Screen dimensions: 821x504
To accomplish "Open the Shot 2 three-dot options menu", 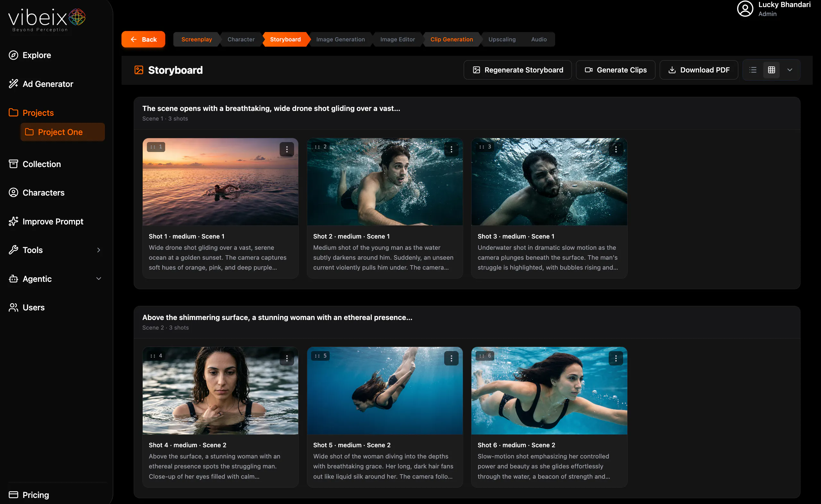I will (x=451, y=149).
